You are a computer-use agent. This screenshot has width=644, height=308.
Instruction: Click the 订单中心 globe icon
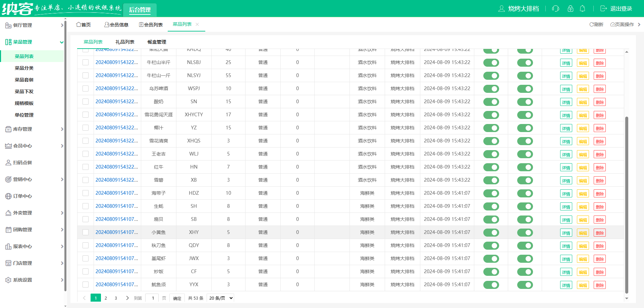8,196
